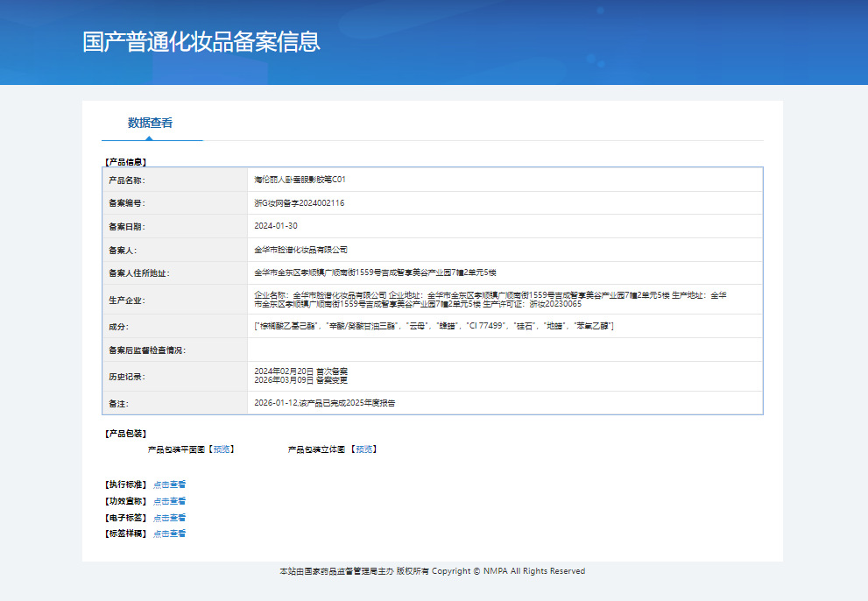Click the 【标签样稿】 label

[x=125, y=534]
